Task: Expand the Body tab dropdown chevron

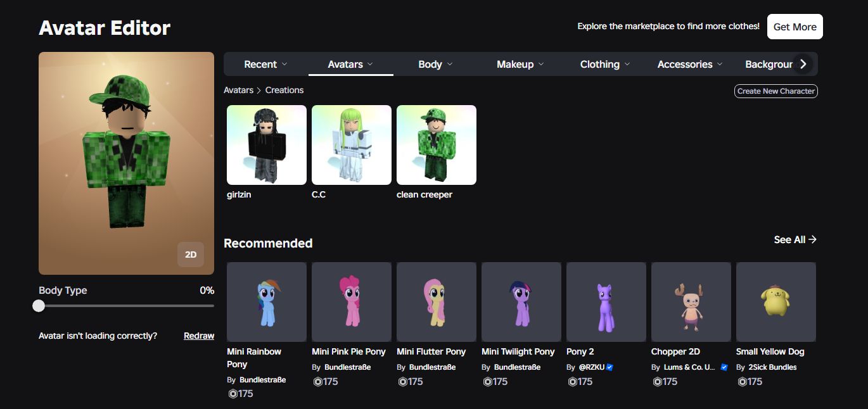Action: pyautogui.click(x=450, y=64)
